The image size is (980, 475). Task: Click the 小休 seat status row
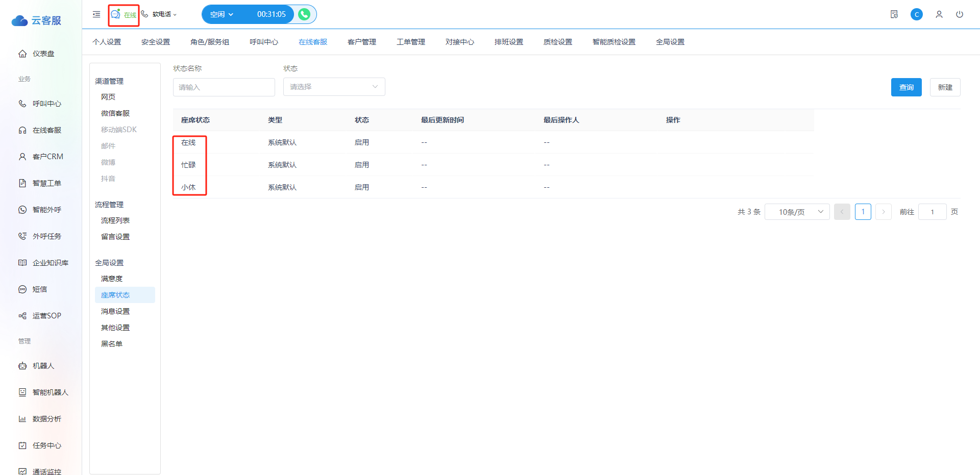[493, 187]
